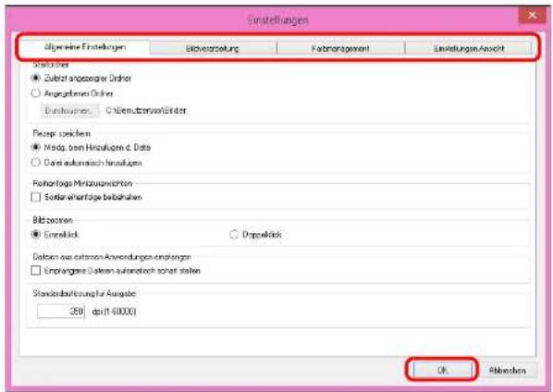Click the Abbrechen button
Screen dimensions: 553x392
[508, 370]
